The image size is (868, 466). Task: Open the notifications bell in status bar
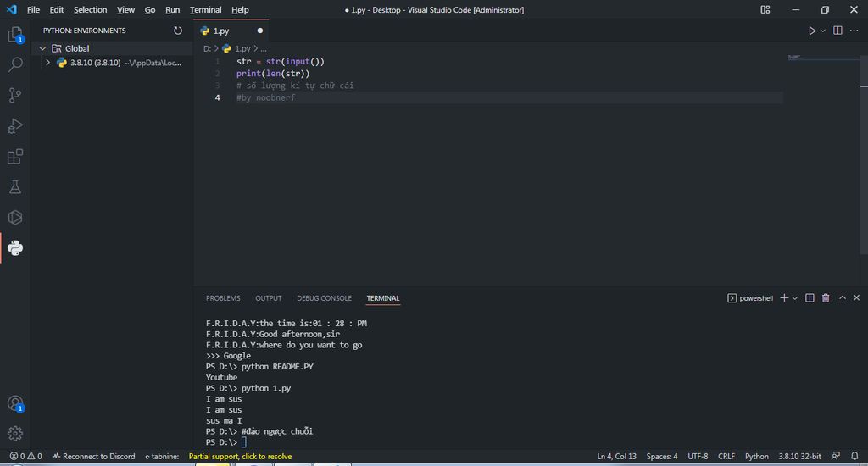(854, 456)
